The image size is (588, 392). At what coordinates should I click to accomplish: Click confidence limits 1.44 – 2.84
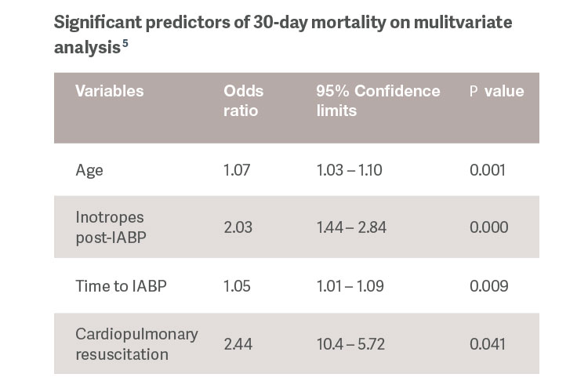351,227
